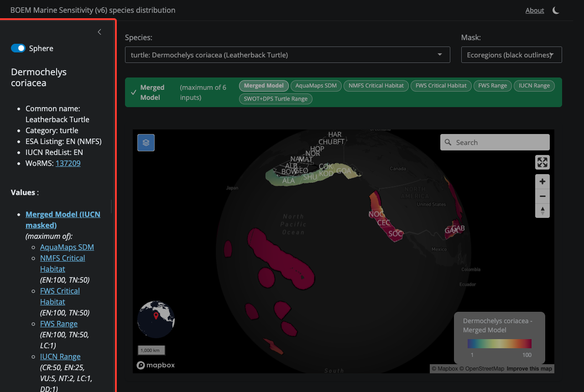584x392 pixels.
Task: Click the BOEM Marine Sensitivity title
Action: coord(93,10)
